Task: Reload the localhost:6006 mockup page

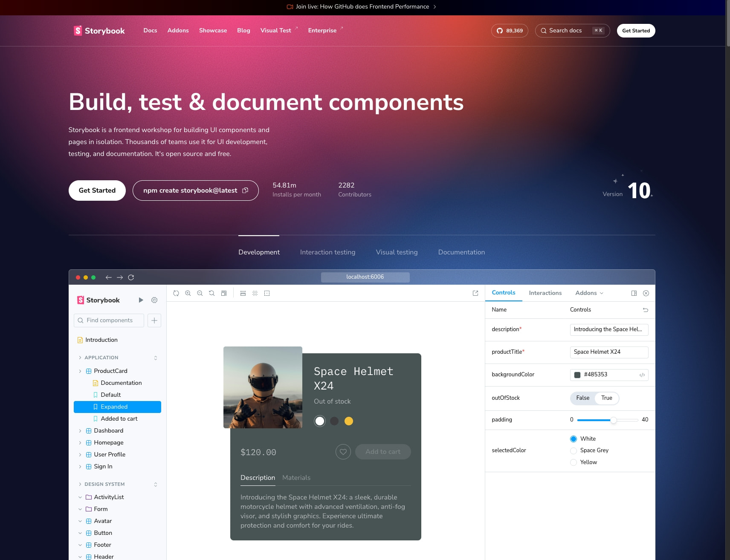Action: coord(131,277)
